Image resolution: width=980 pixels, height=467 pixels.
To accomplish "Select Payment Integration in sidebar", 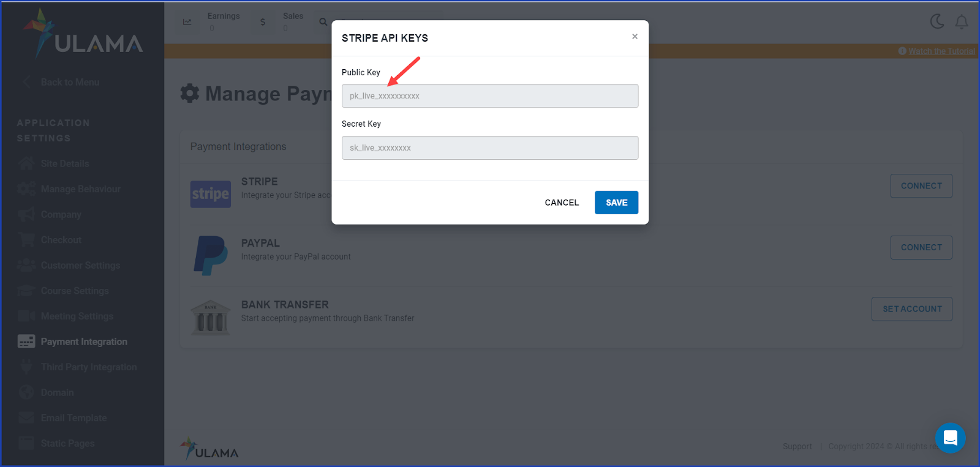I will pos(84,342).
